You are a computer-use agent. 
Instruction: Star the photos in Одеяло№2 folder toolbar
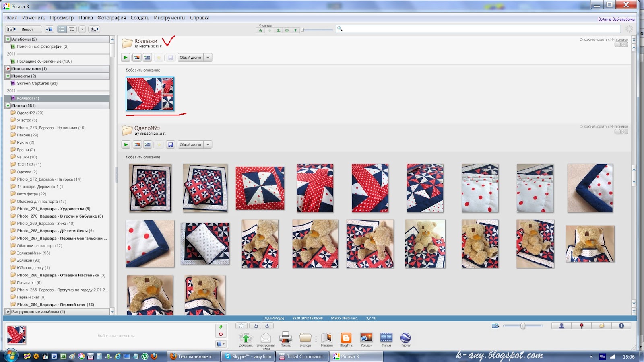tap(159, 145)
